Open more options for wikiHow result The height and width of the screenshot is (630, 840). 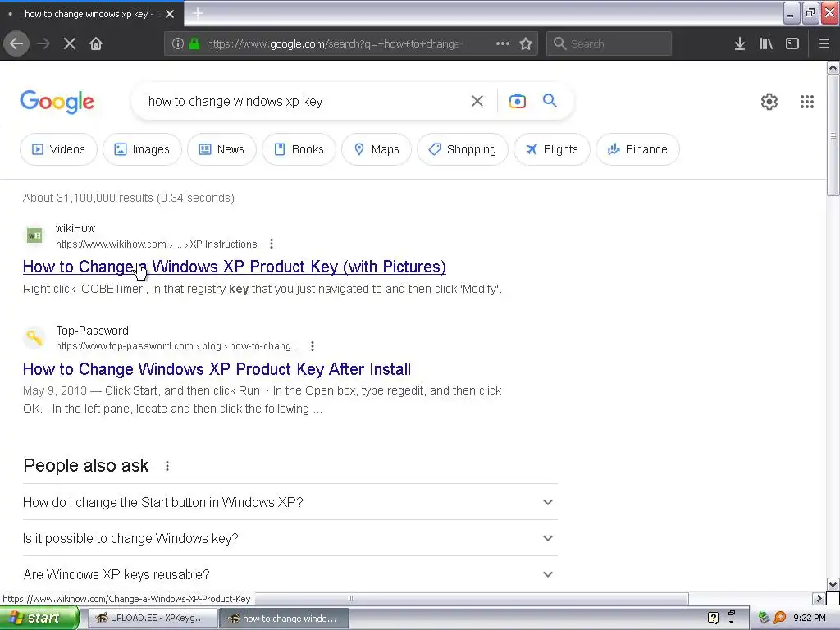(x=272, y=244)
